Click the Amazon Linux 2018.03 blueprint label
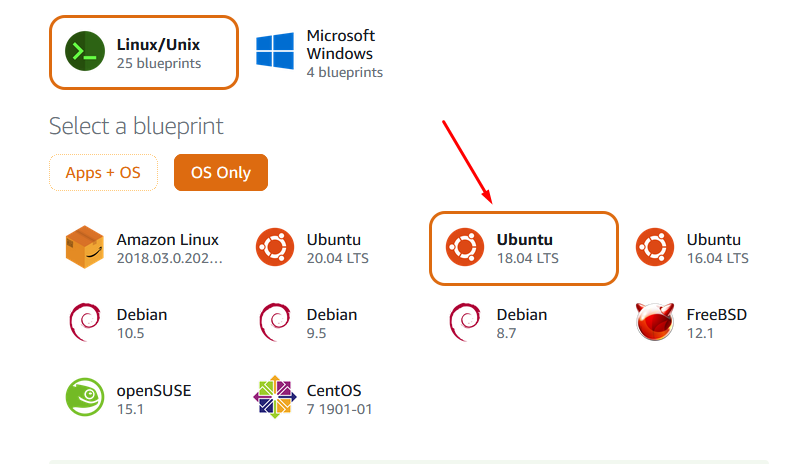Viewport: 799px width, 464px height. point(170,249)
